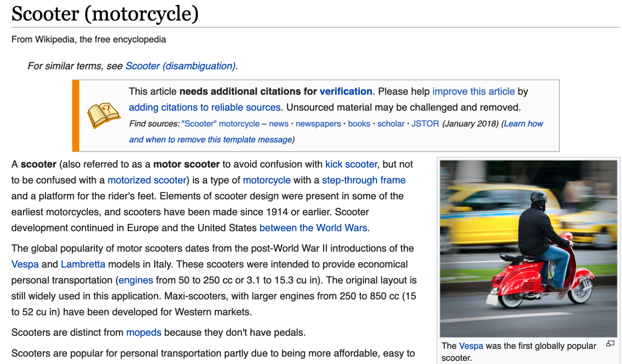Screen dimensions: 622x364
Task: Open the scholar source link
Action: [x=391, y=124]
